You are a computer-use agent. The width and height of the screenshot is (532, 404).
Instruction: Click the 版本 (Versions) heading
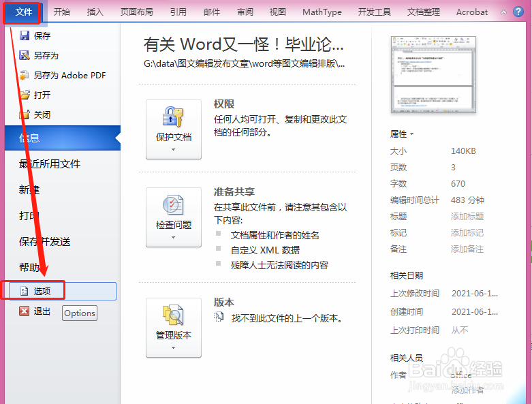click(224, 302)
